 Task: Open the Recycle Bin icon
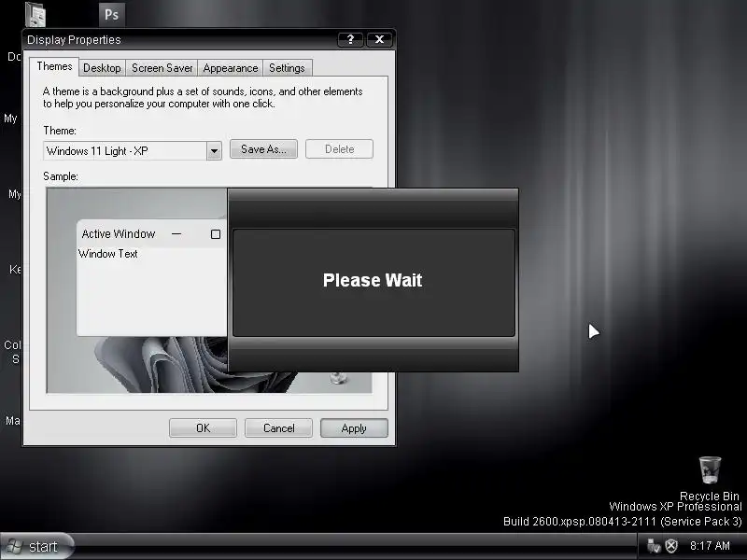tap(710, 470)
